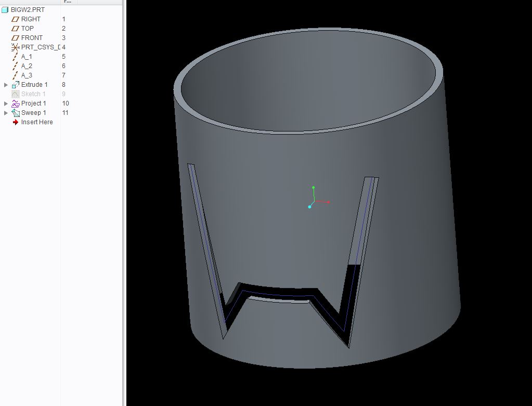Click the TOP datum plane icon
This screenshot has height=406, width=532.
tap(15, 29)
